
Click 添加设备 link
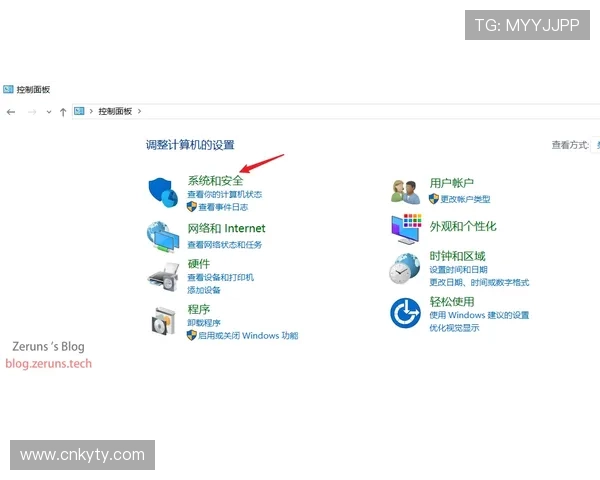204,290
